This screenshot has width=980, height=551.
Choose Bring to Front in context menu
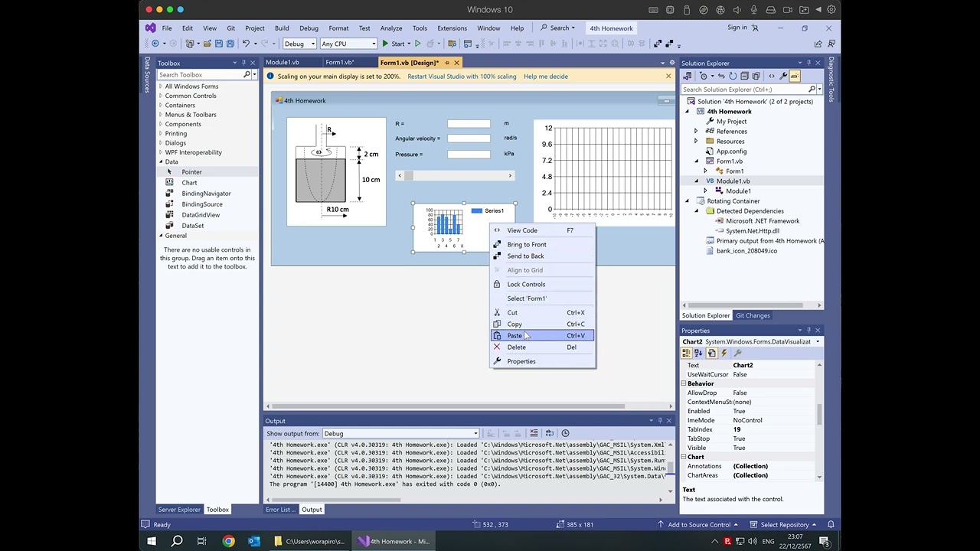(x=542, y=244)
